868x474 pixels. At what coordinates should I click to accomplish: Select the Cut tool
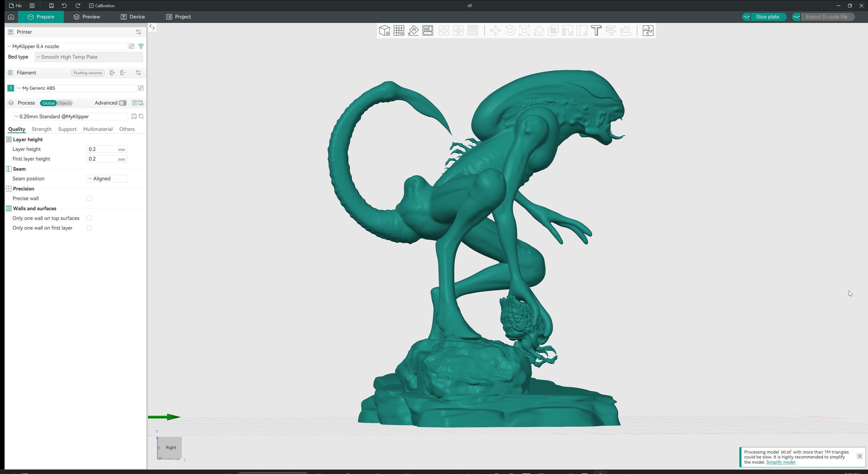point(553,31)
